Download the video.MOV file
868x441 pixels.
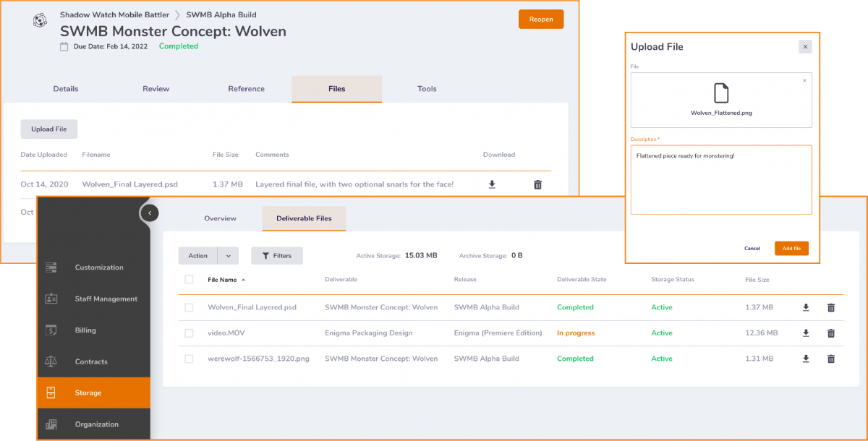806,333
